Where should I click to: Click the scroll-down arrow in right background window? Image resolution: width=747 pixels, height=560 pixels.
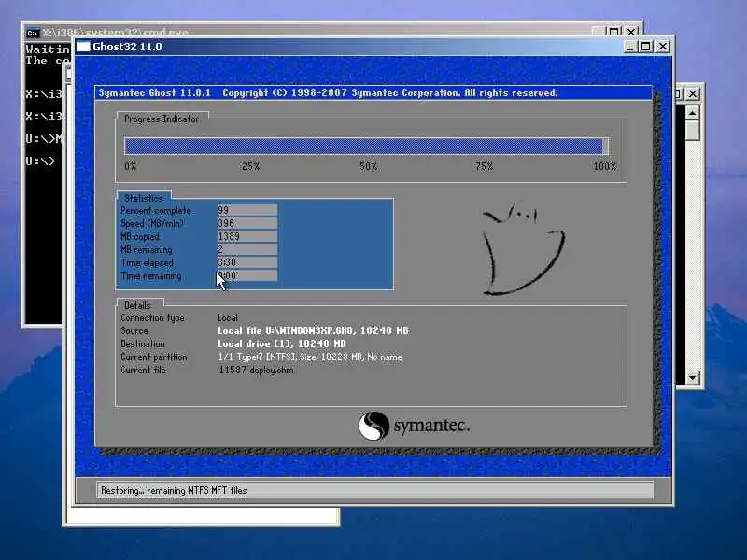(x=692, y=378)
